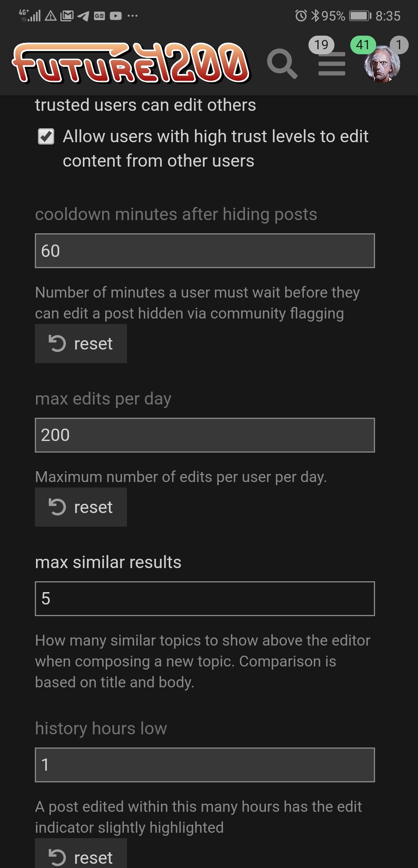Focus the max edits per day field
The image size is (418, 868).
(x=205, y=435)
